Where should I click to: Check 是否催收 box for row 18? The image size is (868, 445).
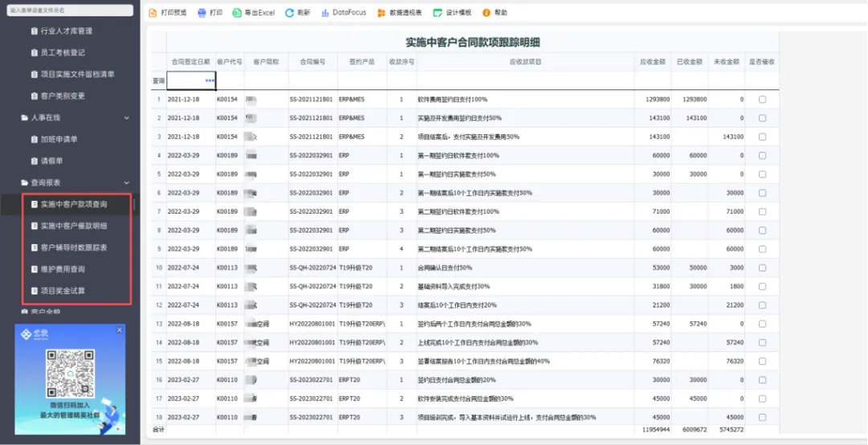(x=762, y=418)
